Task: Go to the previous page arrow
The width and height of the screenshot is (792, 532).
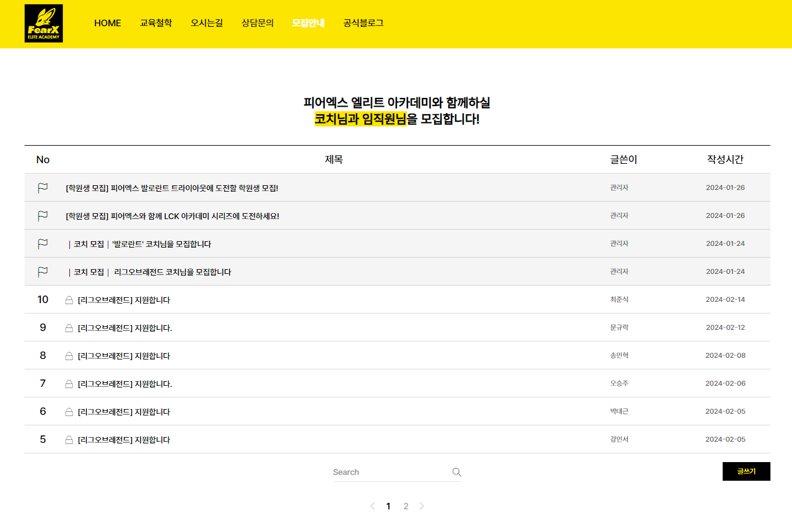Action: point(373,506)
